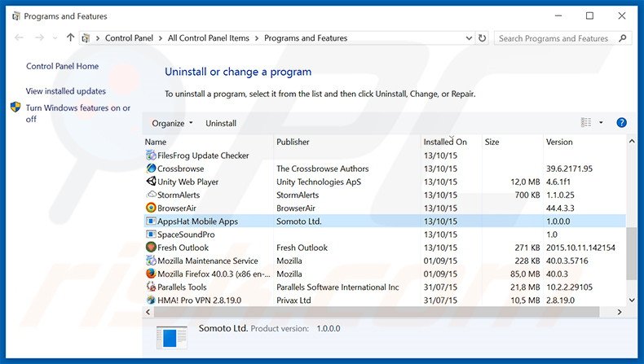
Task: Click version 2015.10.11.142154 cell
Action: pos(580,248)
